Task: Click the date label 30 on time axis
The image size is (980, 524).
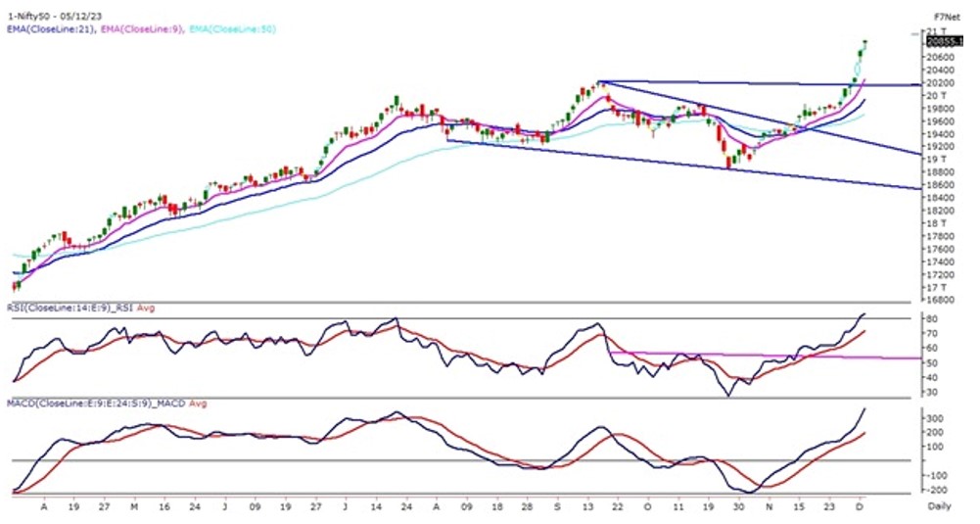Action: pos(739,507)
